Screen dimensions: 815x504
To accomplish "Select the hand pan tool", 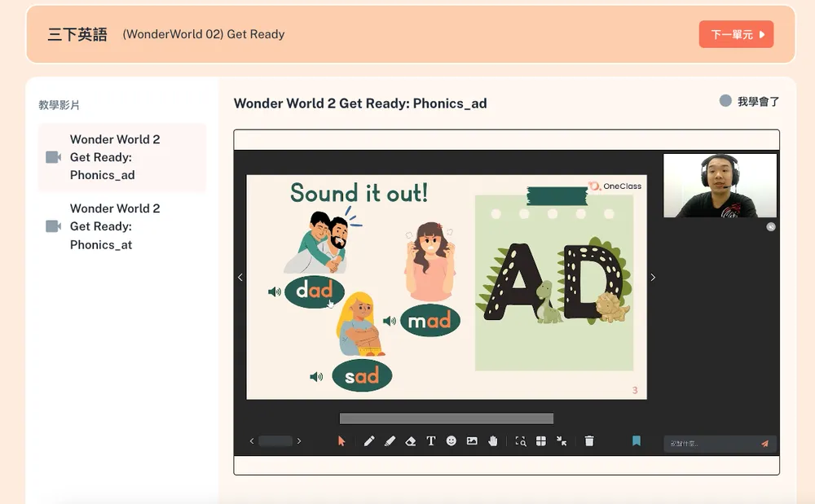I will click(x=493, y=441).
